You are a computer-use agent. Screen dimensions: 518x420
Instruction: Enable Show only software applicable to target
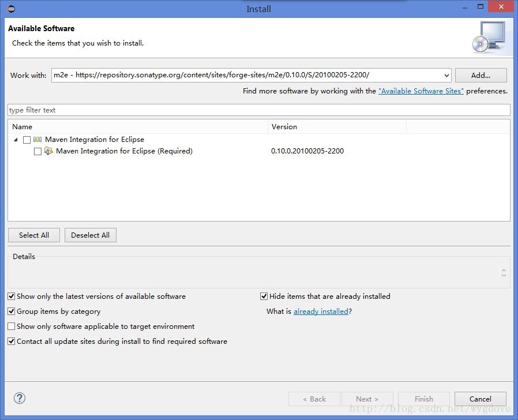(x=12, y=327)
